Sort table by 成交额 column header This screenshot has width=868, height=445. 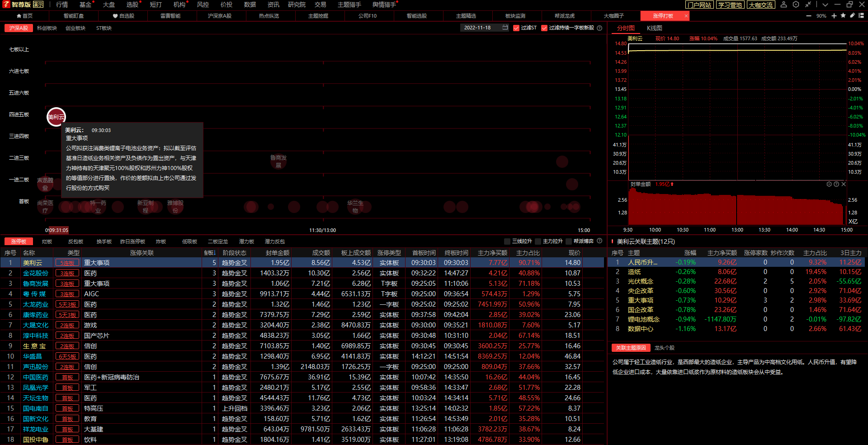tap(321, 253)
